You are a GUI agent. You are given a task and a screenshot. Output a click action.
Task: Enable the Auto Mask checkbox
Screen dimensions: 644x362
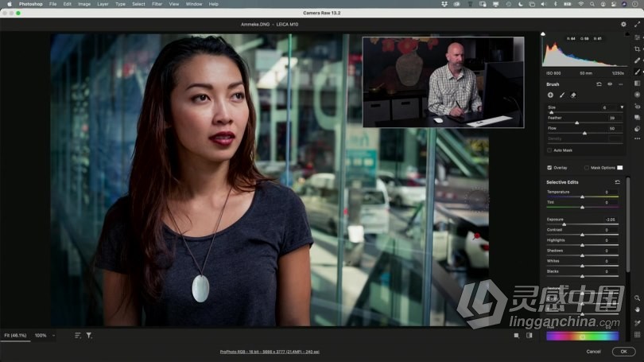coord(549,150)
